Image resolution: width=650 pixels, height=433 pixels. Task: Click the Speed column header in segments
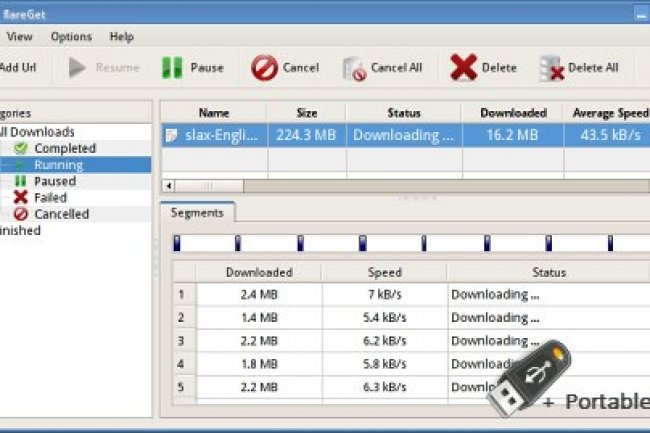384,272
